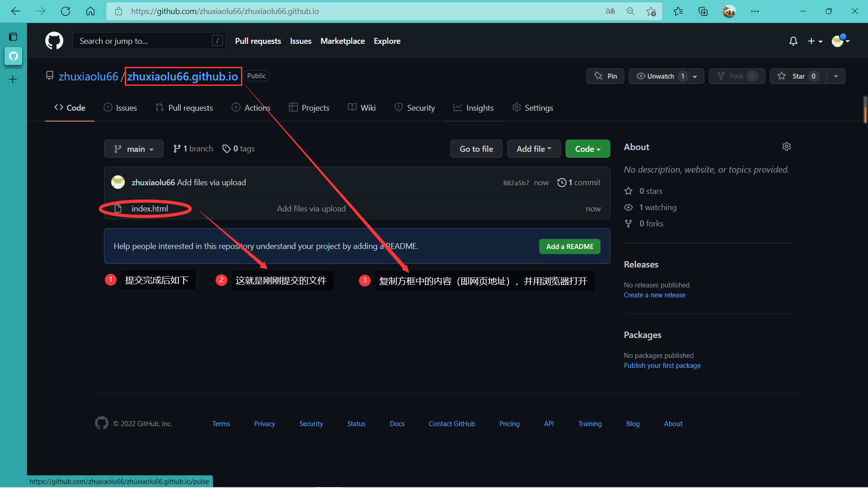Open browser collections icon
Screen dimensions: 868x488
click(x=703, y=11)
